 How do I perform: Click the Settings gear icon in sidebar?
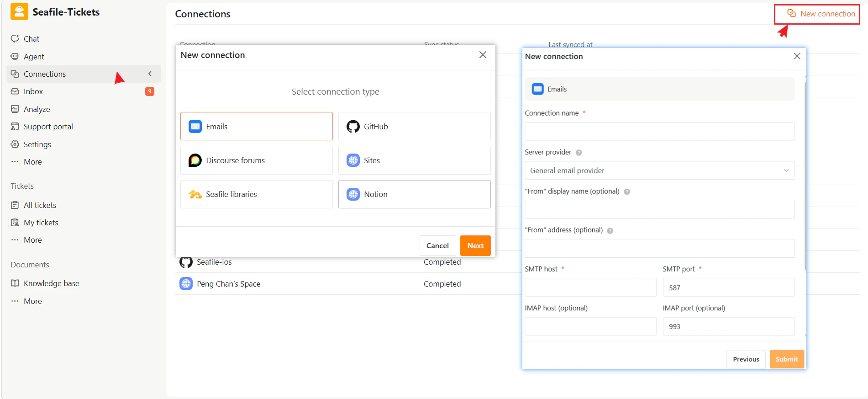click(15, 144)
